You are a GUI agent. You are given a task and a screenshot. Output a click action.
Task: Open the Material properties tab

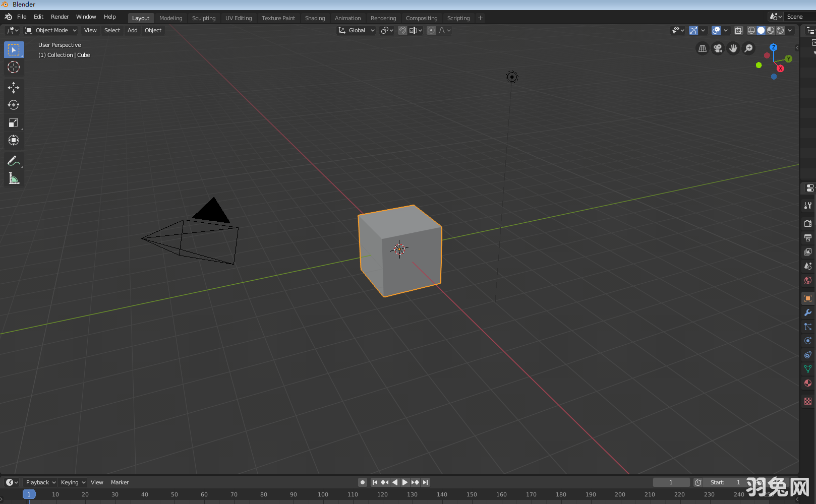pyautogui.click(x=807, y=383)
